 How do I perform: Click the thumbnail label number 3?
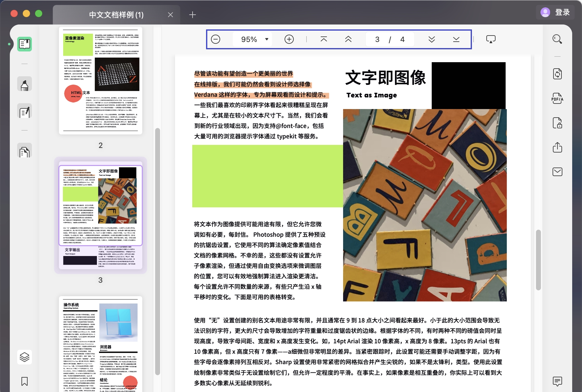click(101, 280)
